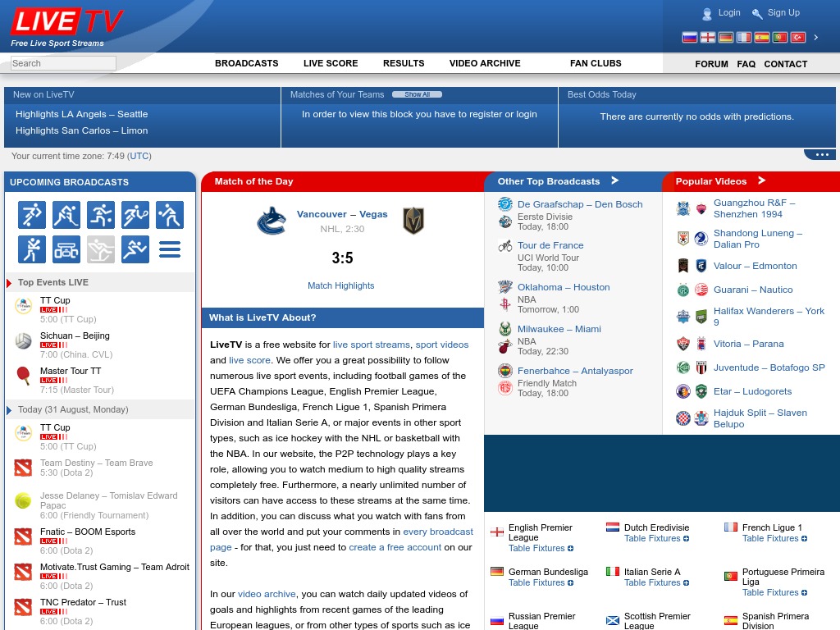
Task: Switch language with the Turkish flag
Action: [798, 37]
